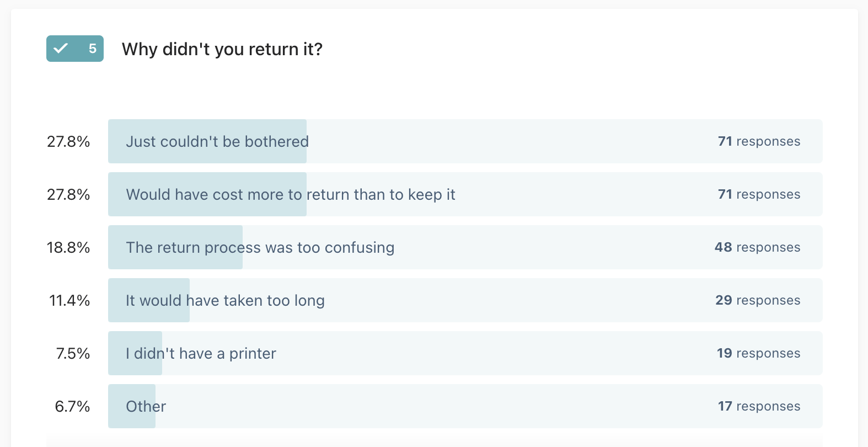Click the 17 responses link
Image resolution: width=868 pixels, height=447 pixels.
point(759,406)
